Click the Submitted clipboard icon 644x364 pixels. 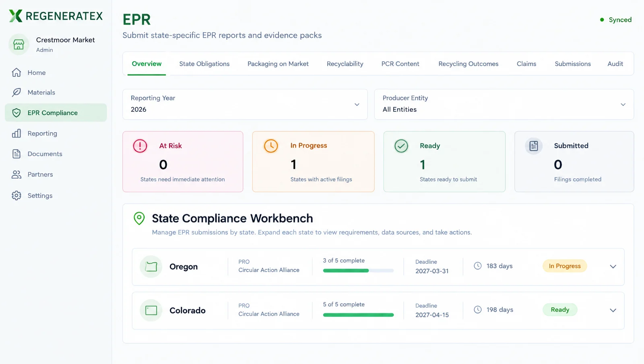(x=534, y=146)
